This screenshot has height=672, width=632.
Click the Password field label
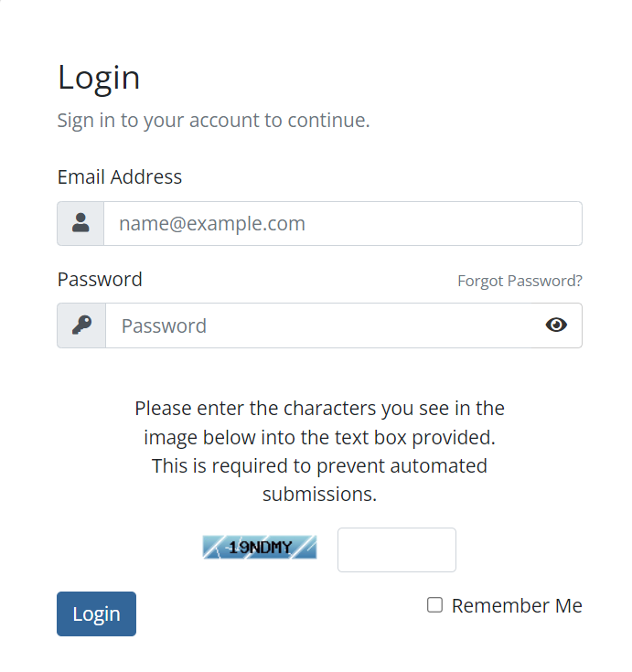point(100,279)
